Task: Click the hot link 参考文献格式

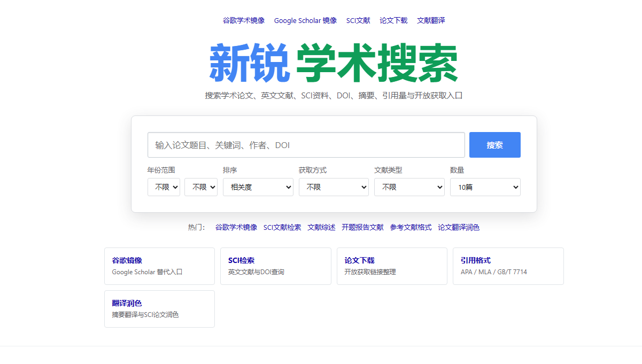Action: pyautogui.click(x=411, y=227)
